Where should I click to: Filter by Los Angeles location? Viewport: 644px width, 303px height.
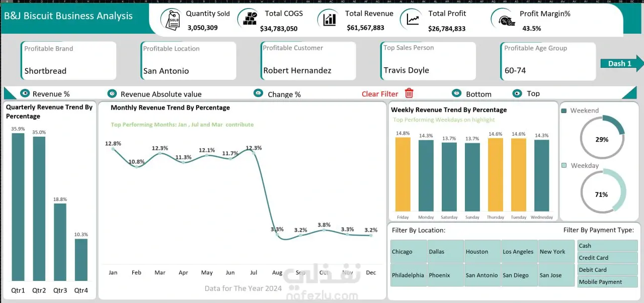pos(520,252)
